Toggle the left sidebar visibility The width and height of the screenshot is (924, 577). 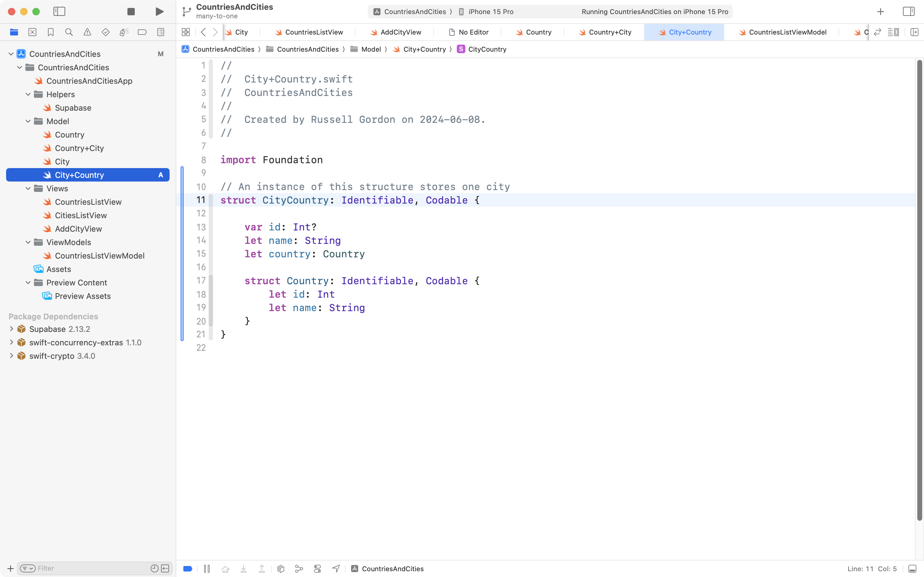(x=60, y=11)
